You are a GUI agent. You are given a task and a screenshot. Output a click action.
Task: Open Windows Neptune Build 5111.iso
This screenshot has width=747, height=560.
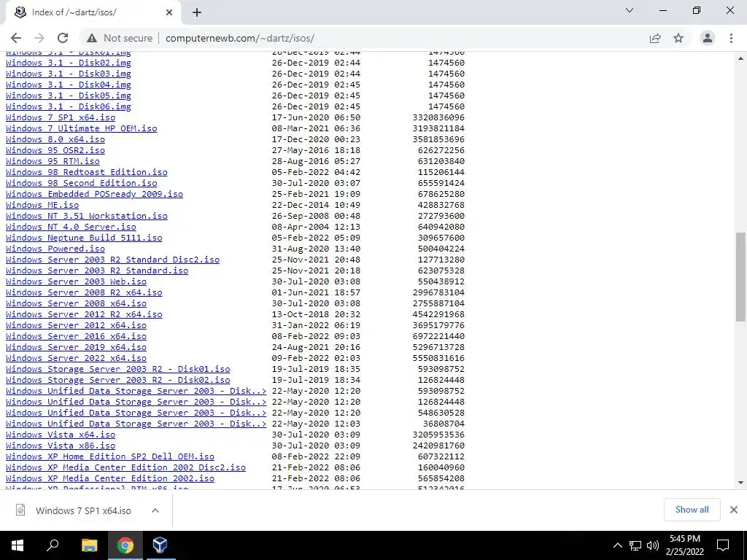(84, 238)
